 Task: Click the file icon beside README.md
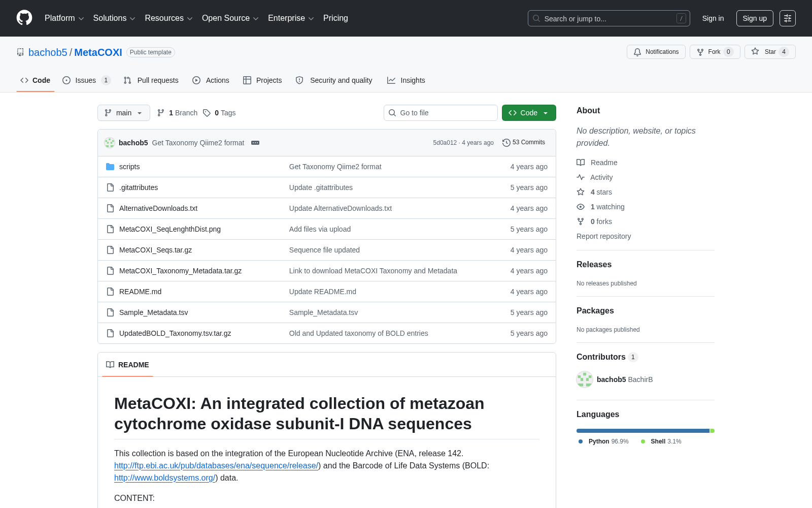tap(110, 292)
